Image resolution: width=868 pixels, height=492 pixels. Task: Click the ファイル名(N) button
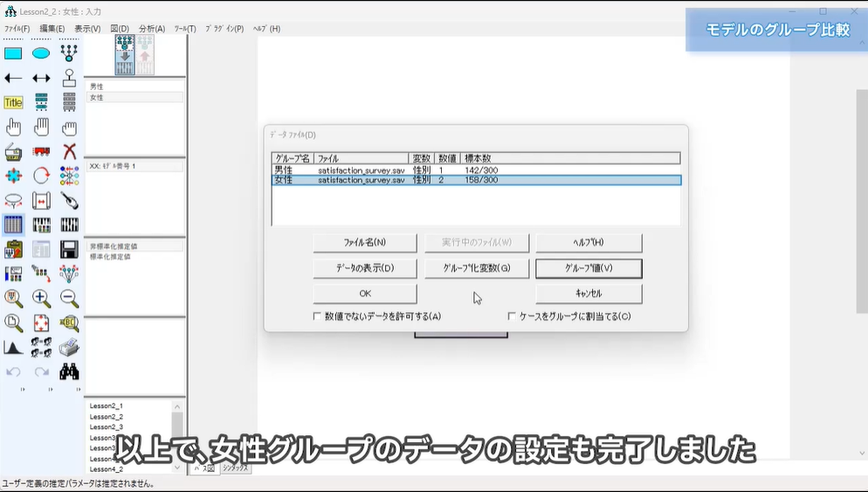coord(365,243)
